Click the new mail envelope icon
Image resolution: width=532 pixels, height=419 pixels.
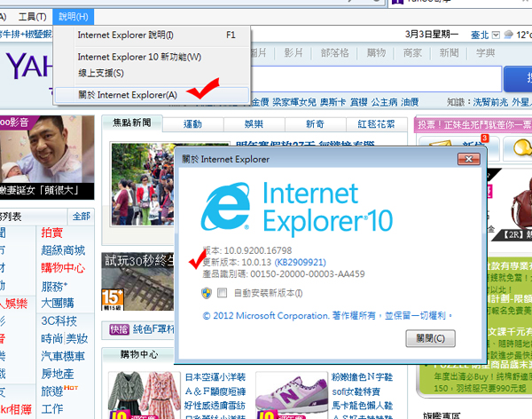438,145
